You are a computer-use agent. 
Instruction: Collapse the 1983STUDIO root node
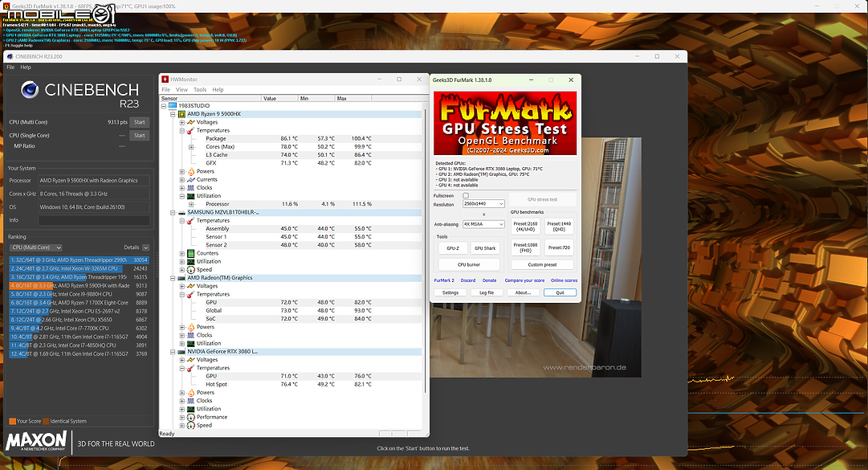pyautogui.click(x=164, y=106)
